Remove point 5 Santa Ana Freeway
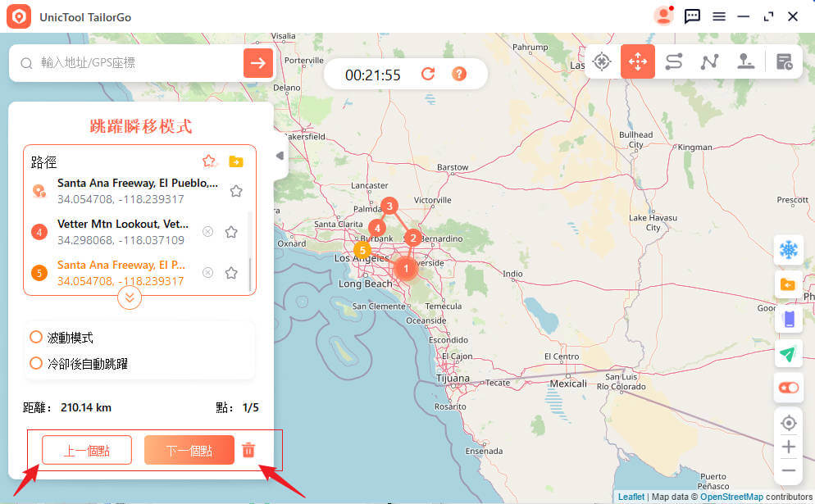The height and width of the screenshot is (504, 815). [207, 272]
